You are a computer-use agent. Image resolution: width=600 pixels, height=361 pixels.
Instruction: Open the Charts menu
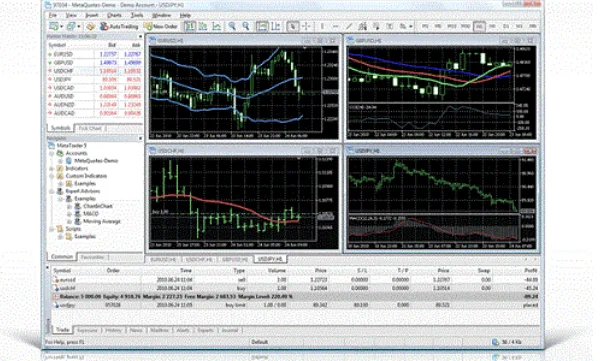click(x=114, y=15)
